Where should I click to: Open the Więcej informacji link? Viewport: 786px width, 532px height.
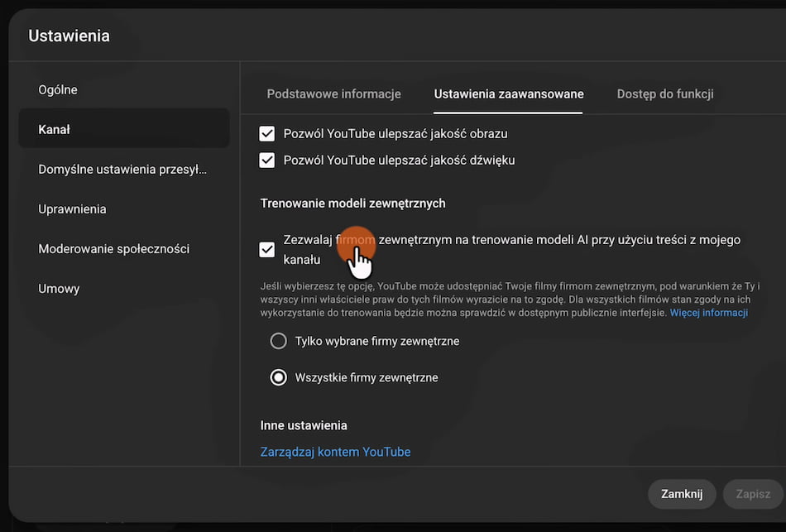click(x=709, y=313)
